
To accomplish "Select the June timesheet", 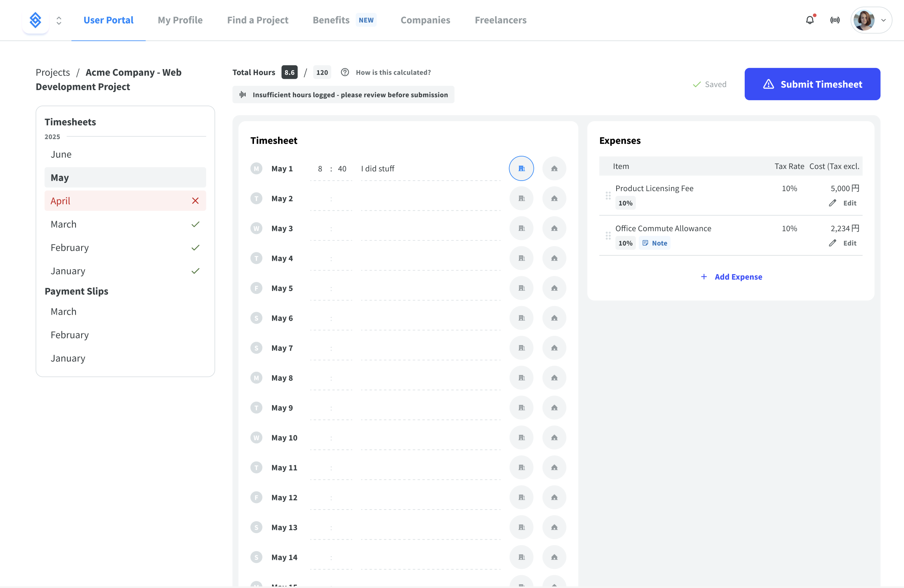I will pyautogui.click(x=61, y=154).
